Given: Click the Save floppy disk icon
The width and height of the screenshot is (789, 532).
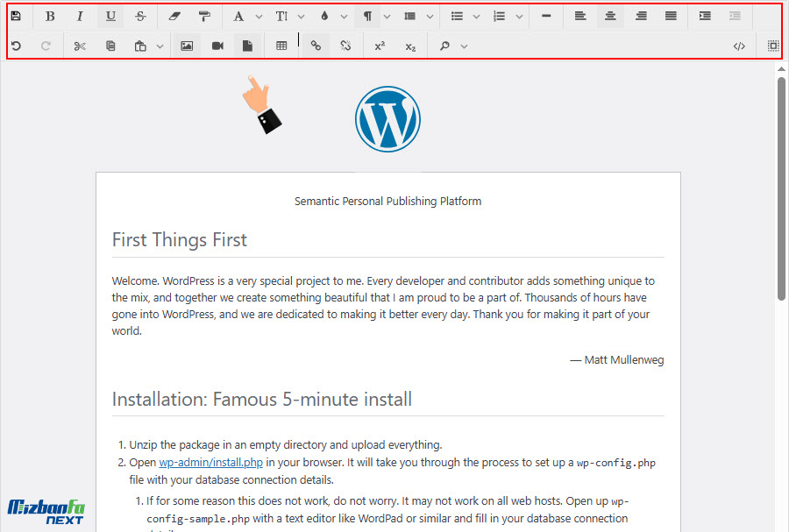Looking at the screenshot, I should point(16,16).
